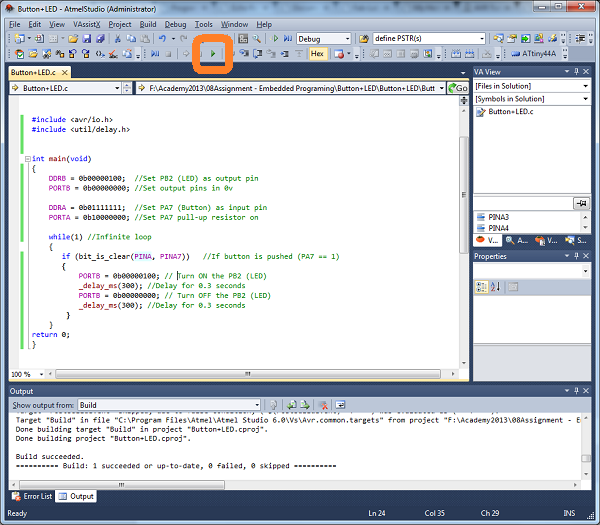The image size is (600, 525).
Task: Click the Start Debugging and Break icon
Action: [x=287, y=39]
